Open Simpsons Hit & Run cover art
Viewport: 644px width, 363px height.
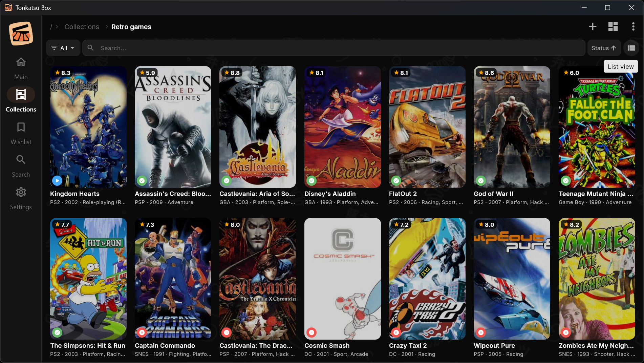tap(88, 279)
